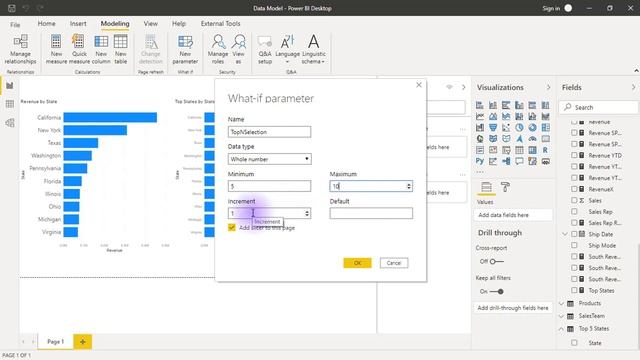Switch to Model view in left sidebar
Image resolution: width=640 pixels, height=360 pixels.
click(10, 122)
